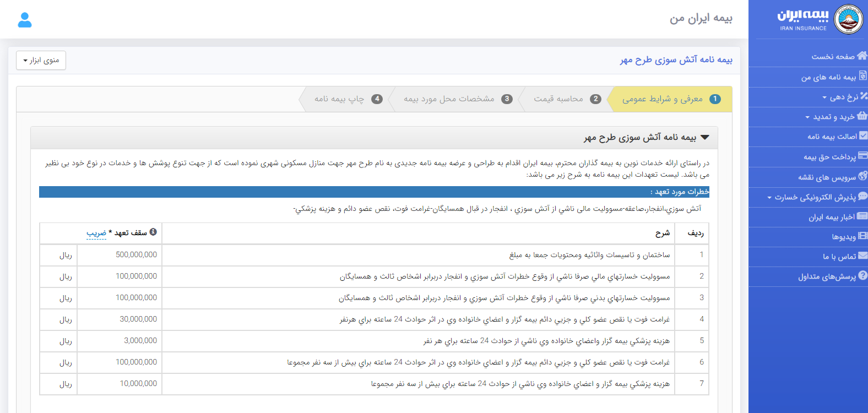Click the home icon beside صفحه نخست

point(862,56)
